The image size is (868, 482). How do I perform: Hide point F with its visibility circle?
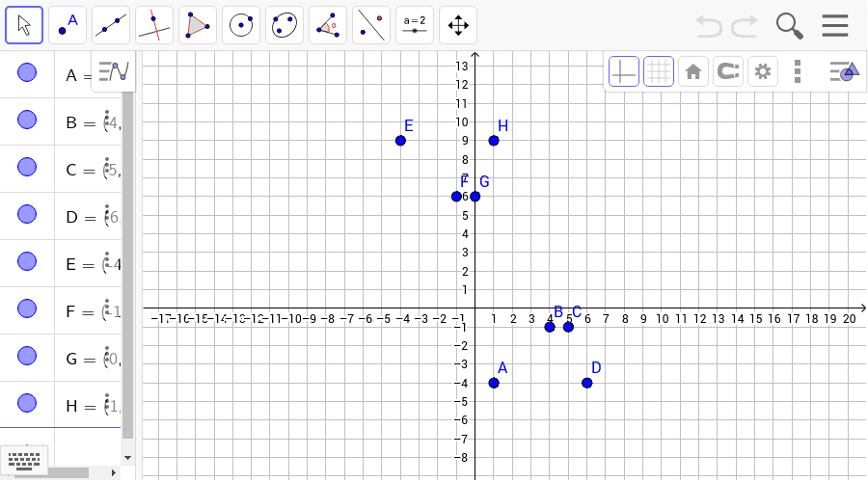(x=27, y=308)
